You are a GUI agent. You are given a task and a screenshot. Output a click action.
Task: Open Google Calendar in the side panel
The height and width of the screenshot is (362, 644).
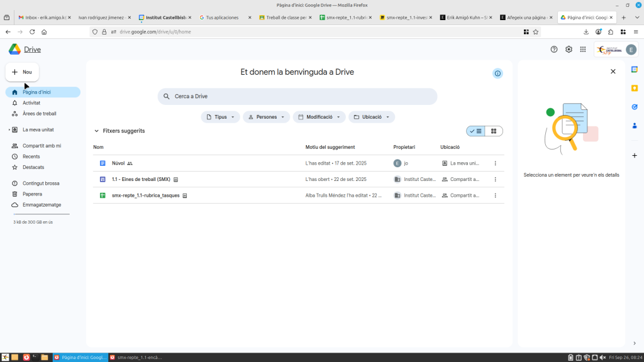tap(635, 70)
